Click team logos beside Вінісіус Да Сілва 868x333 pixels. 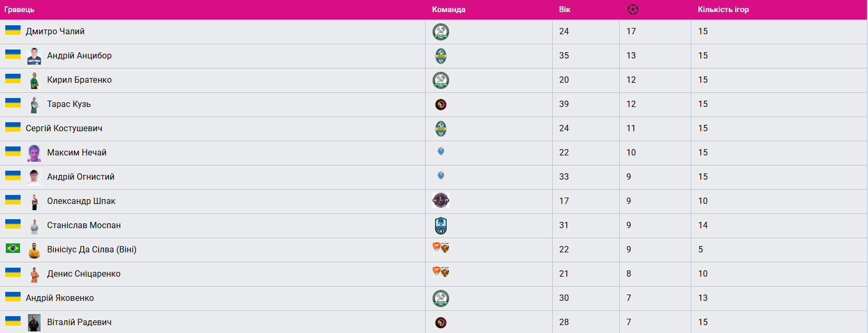[x=441, y=248]
